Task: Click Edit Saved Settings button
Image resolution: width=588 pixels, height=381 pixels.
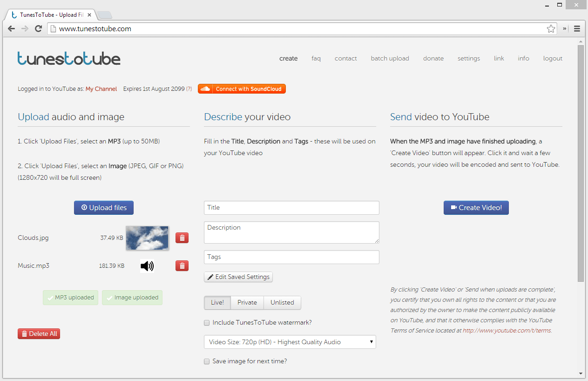Action: 238,277
